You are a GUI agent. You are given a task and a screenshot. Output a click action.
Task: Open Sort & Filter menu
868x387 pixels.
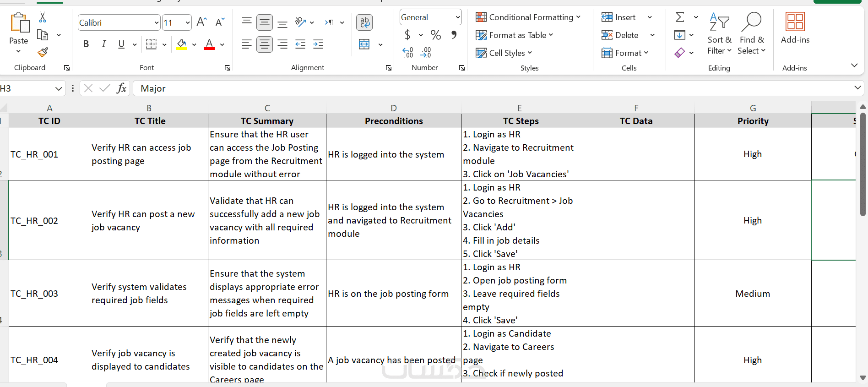click(720, 33)
